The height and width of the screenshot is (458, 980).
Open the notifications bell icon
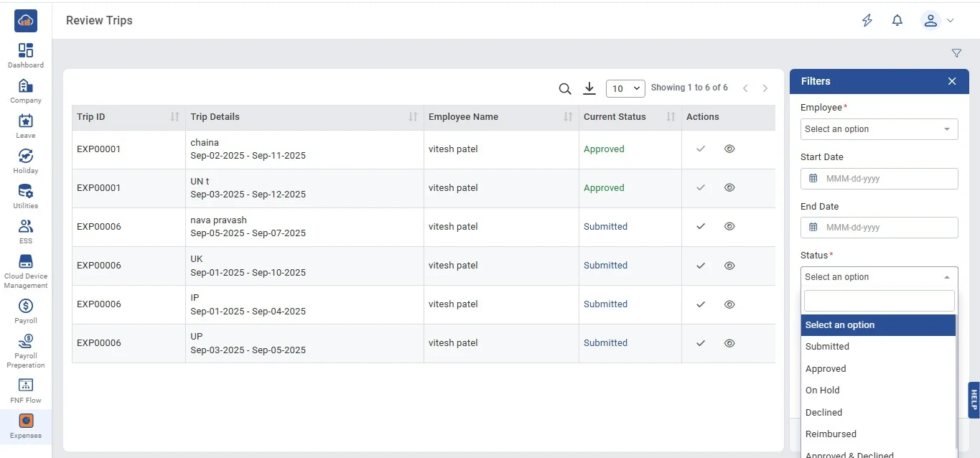click(897, 21)
